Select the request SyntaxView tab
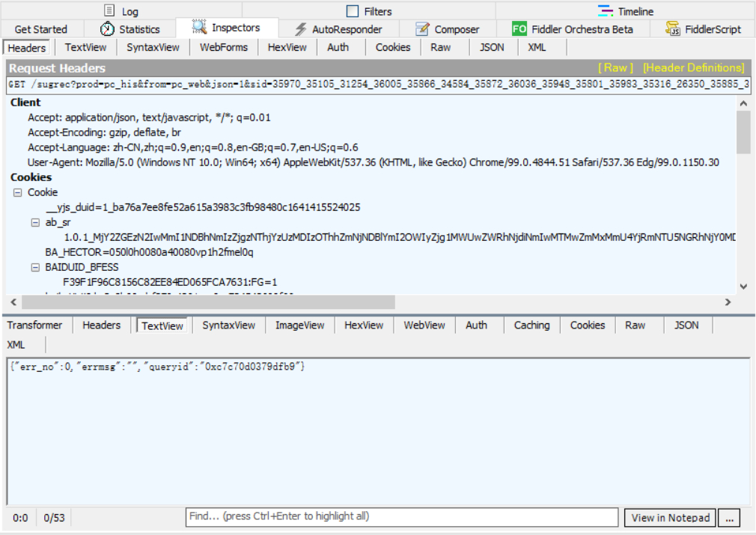 click(x=153, y=47)
